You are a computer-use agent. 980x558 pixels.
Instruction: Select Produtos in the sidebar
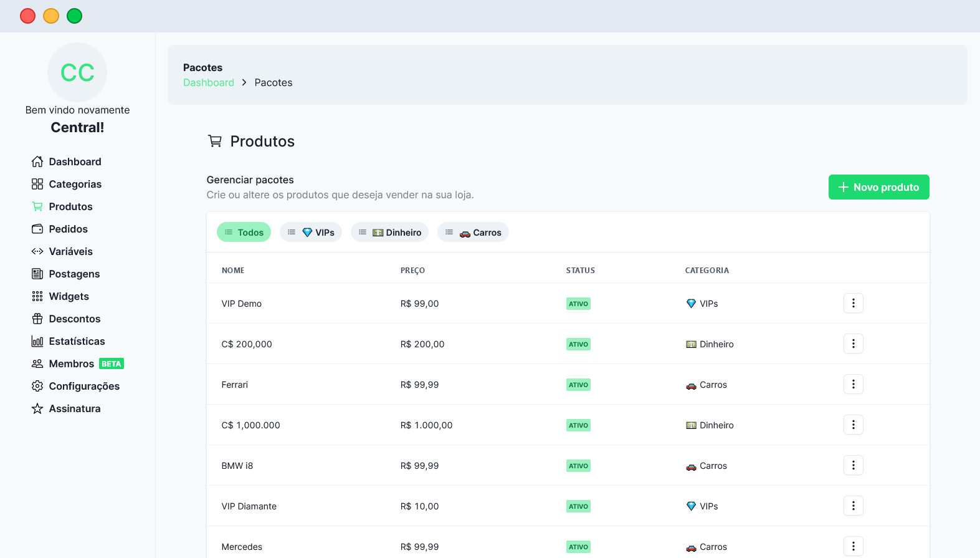coord(62,206)
